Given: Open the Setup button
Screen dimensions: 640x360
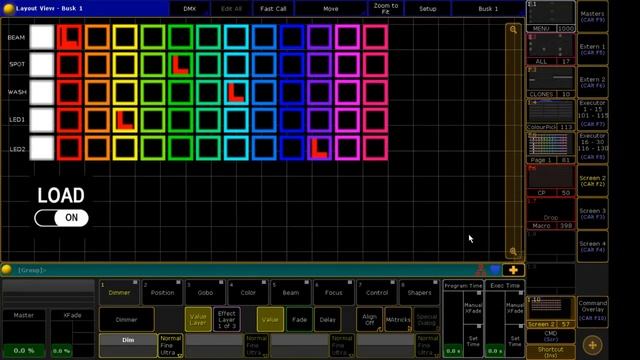Looking at the screenshot, I should tap(428, 9).
